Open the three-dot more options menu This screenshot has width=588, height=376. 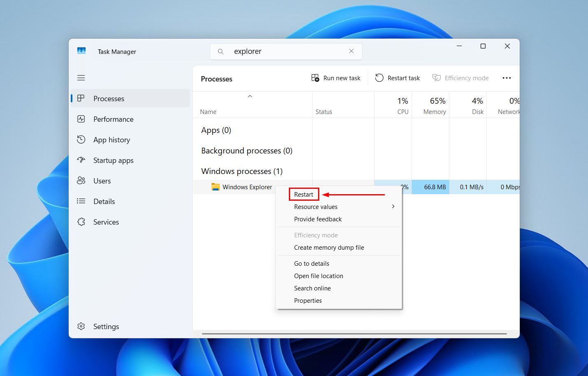pyautogui.click(x=507, y=78)
